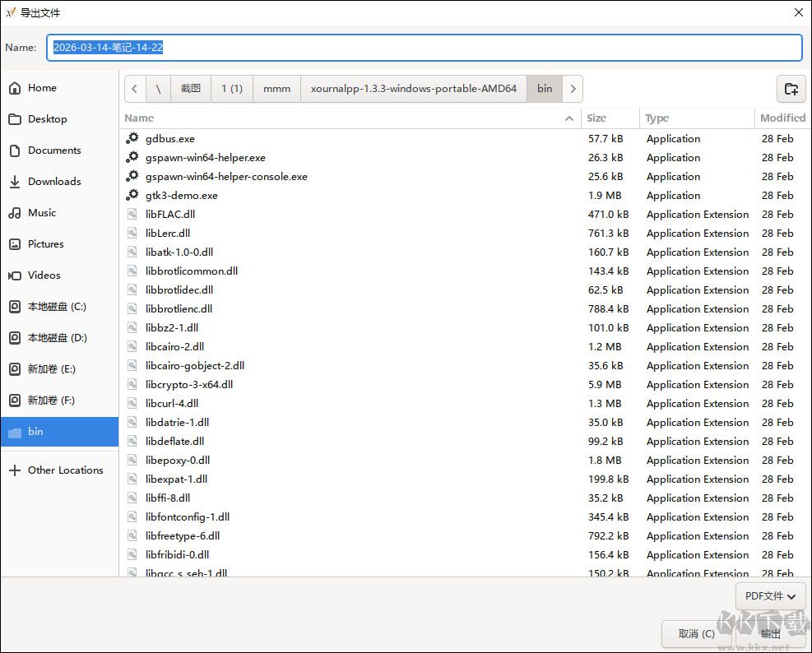Select libbz2-1.dll row
The image size is (812, 653).
(465, 328)
